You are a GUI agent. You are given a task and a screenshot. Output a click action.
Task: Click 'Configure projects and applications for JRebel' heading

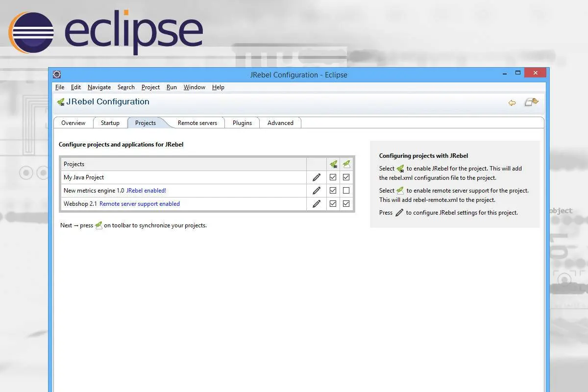[x=121, y=145]
